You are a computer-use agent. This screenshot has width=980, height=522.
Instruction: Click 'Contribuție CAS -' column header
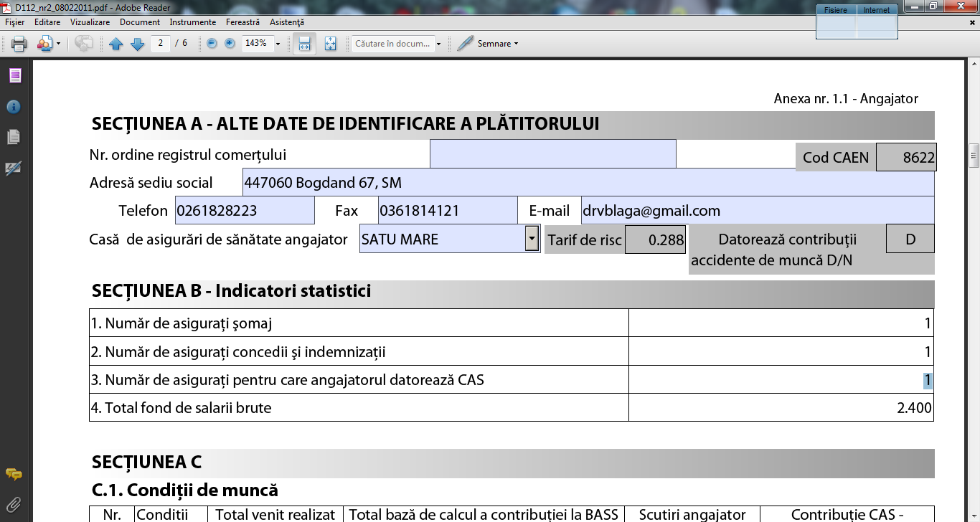(847, 514)
